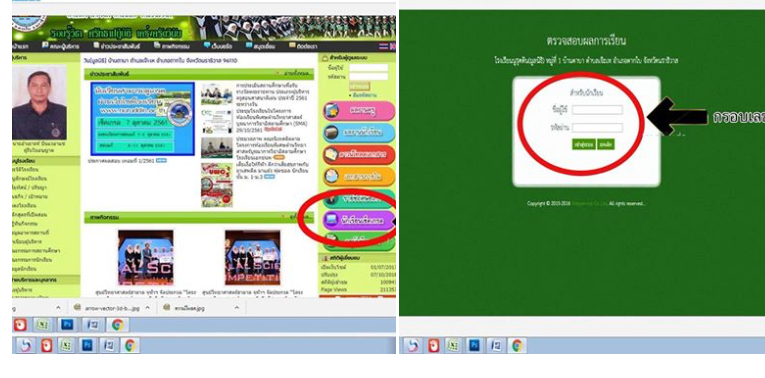The height and width of the screenshot is (378, 765).
Task: Click the cancel button in student login form
Action: pos(605,144)
